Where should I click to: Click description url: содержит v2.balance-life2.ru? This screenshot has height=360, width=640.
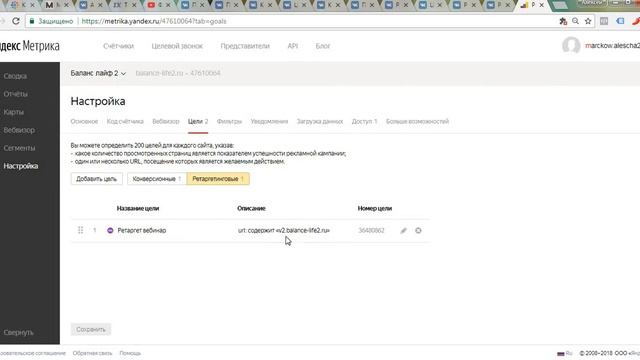pos(284,231)
